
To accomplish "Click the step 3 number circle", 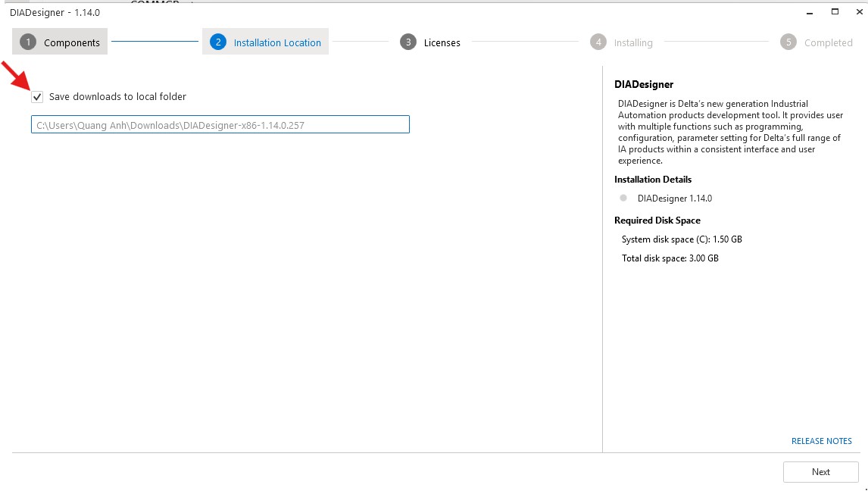I will pos(408,42).
